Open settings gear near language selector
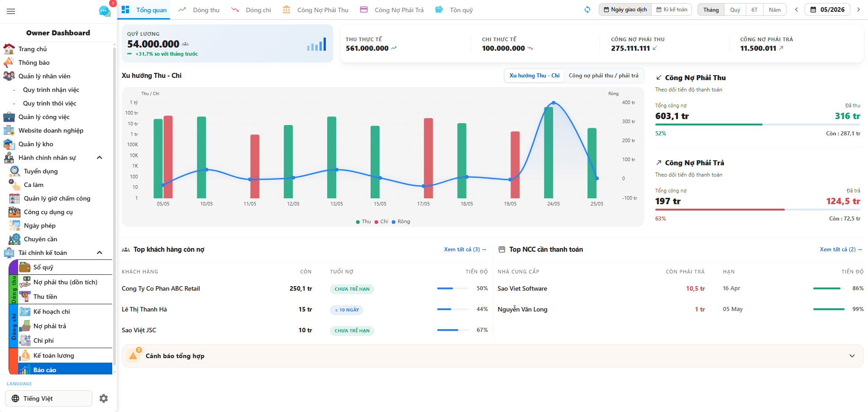Screen dimensions: 868x412 pos(104,398)
